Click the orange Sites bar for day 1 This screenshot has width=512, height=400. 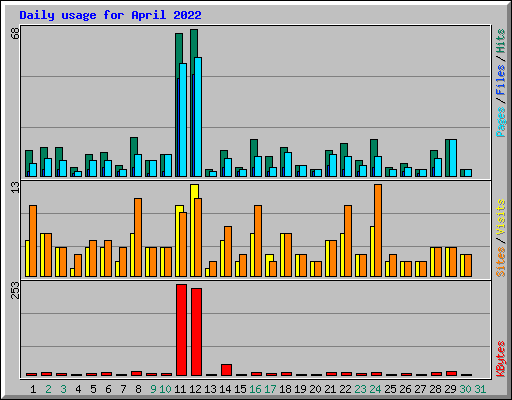tap(33, 241)
